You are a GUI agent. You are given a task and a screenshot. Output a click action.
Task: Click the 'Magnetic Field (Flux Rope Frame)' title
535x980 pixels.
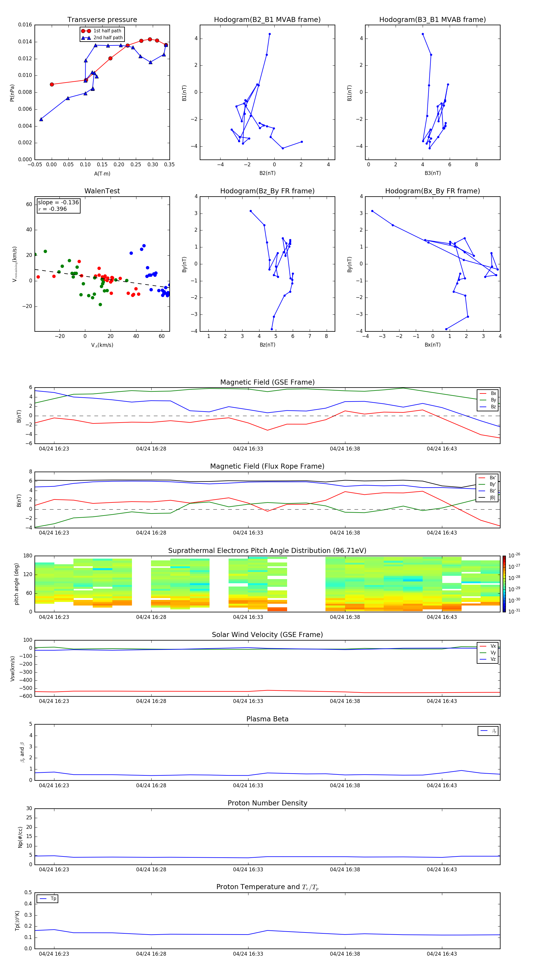coord(267,467)
